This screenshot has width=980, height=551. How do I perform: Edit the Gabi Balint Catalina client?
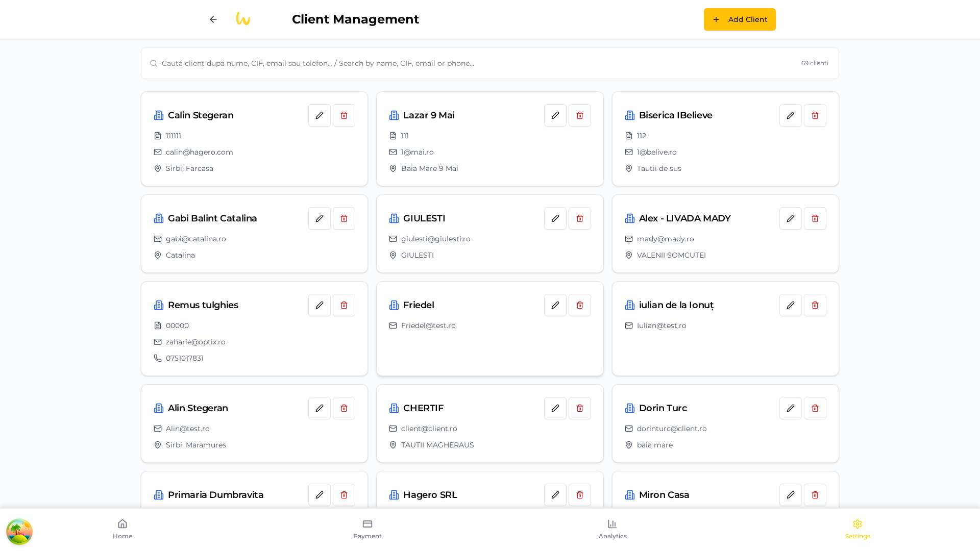click(320, 218)
